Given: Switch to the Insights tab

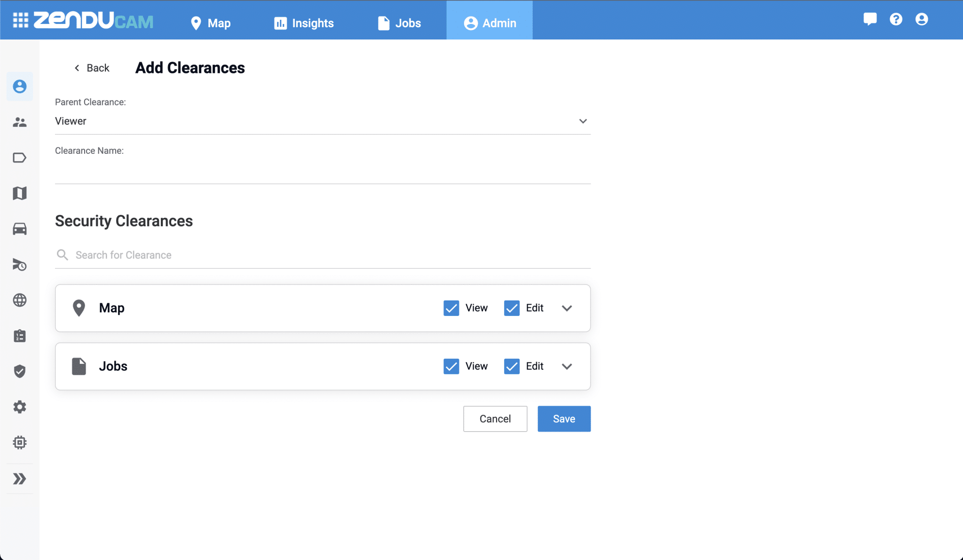Looking at the screenshot, I should point(304,23).
